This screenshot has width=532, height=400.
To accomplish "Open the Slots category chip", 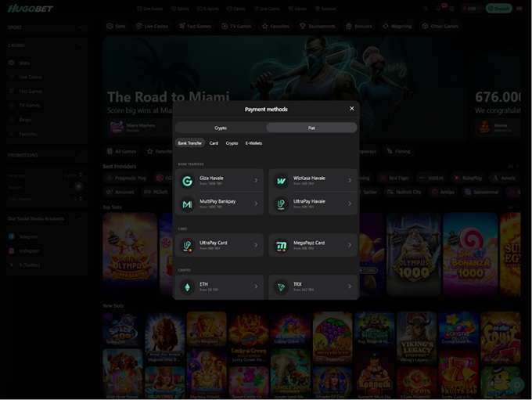I will [116, 26].
